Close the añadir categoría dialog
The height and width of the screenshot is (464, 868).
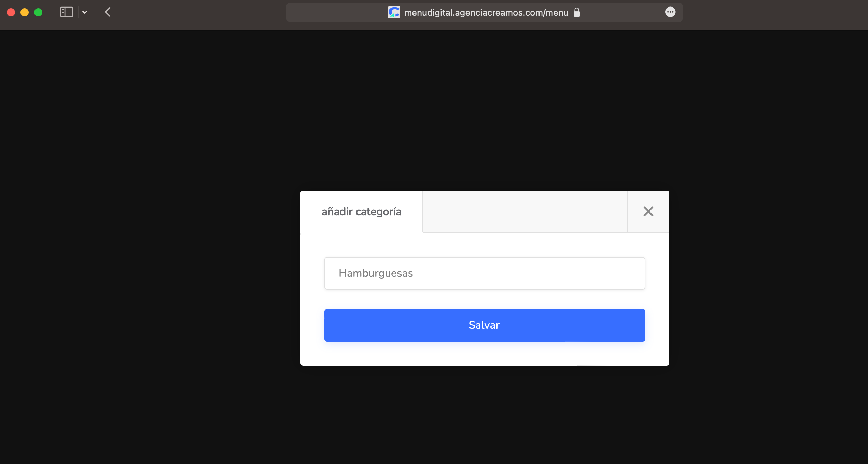tap(648, 211)
